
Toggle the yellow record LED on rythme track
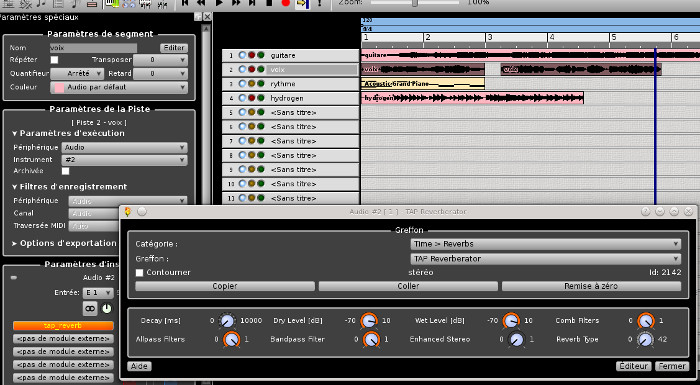[x=251, y=84]
